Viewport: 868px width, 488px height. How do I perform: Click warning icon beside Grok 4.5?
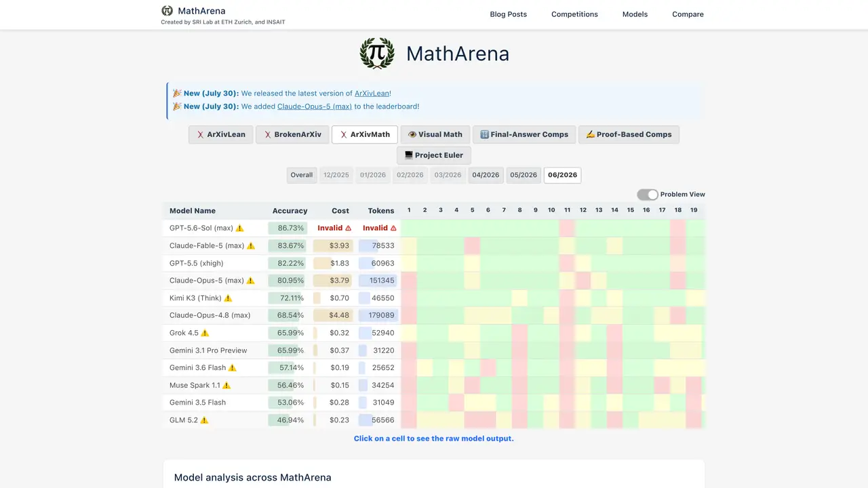(x=205, y=333)
